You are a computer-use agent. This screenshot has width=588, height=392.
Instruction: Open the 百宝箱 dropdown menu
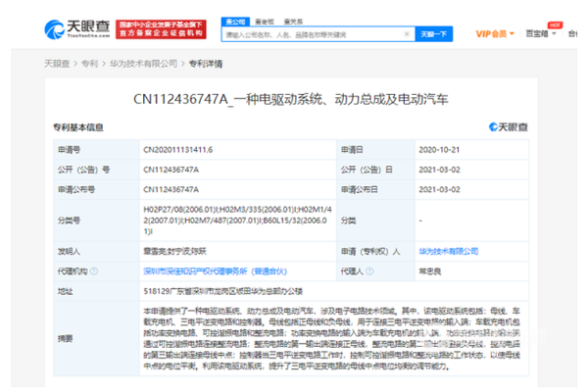point(540,33)
